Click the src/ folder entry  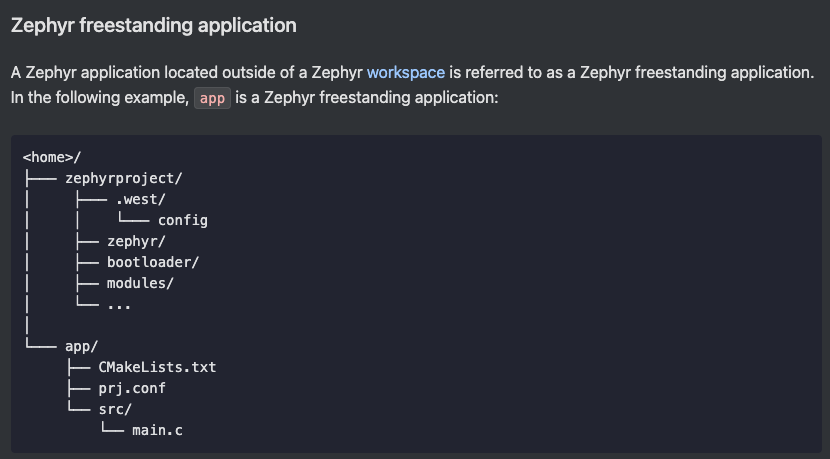pos(115,409)
